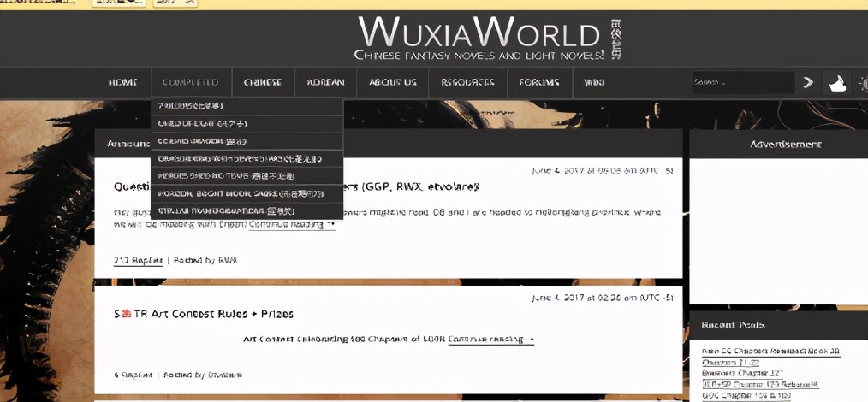868x402 pixels.
Task: Open the Resources menu
Action: (x=467, y=82)
